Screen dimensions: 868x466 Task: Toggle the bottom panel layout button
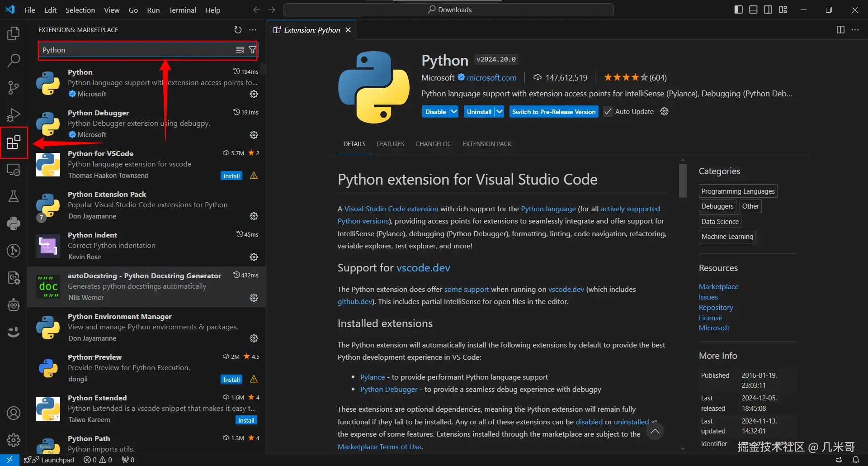pos(753,10)
